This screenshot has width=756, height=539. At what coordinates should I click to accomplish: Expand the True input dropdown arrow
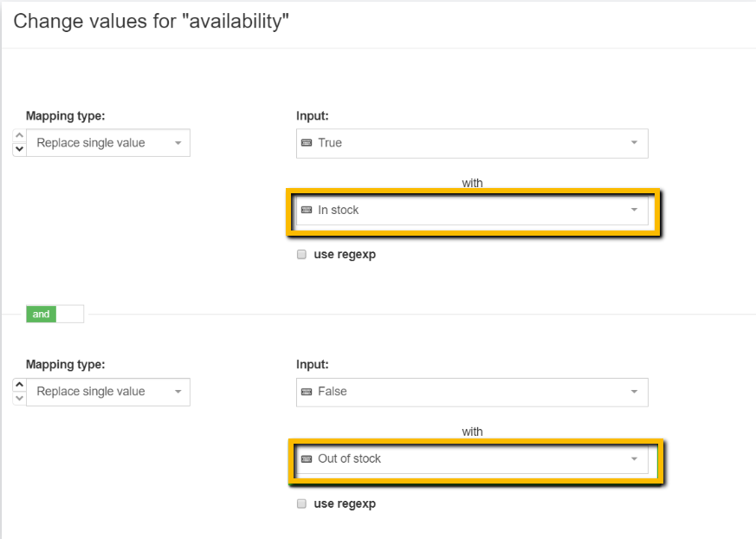click(x=634, y=143)
